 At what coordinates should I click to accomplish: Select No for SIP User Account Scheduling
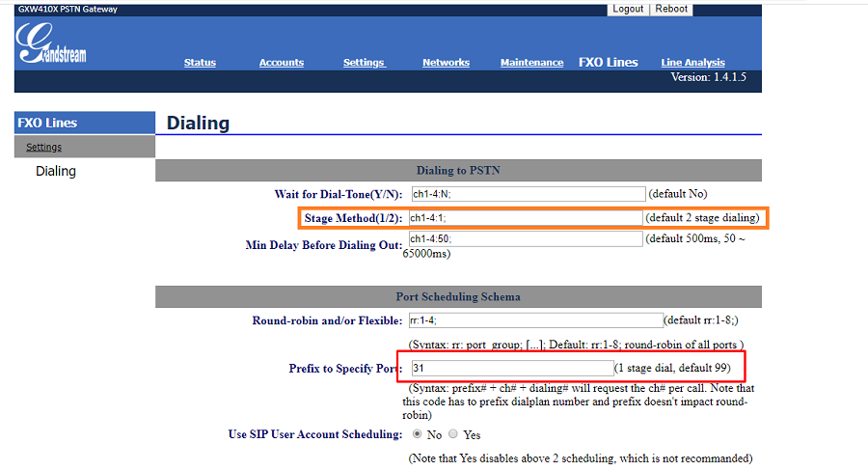[417, 434]
